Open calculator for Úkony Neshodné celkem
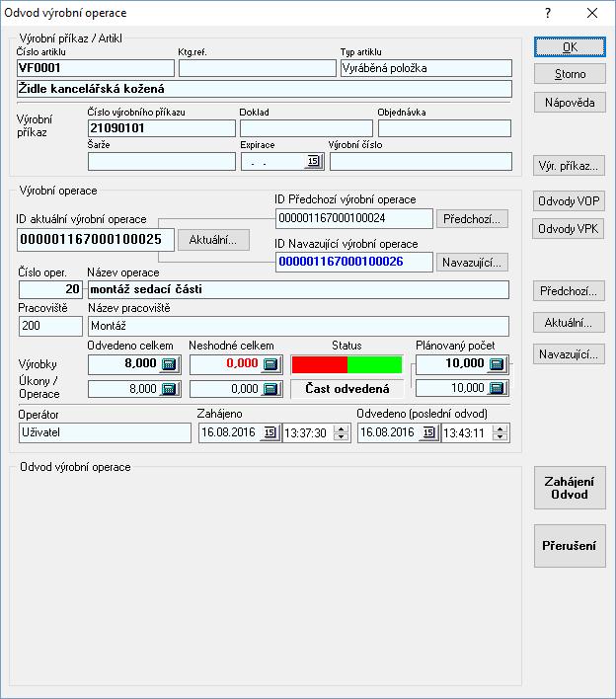Image resolution: width=616 pixels, height=699 pixels. point(270,389)
